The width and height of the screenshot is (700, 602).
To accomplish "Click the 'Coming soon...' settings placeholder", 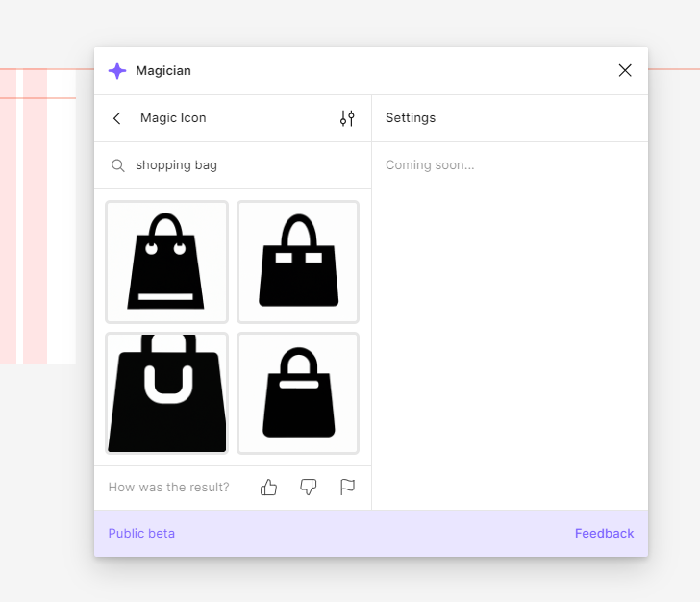I will (x=430, y=165).
